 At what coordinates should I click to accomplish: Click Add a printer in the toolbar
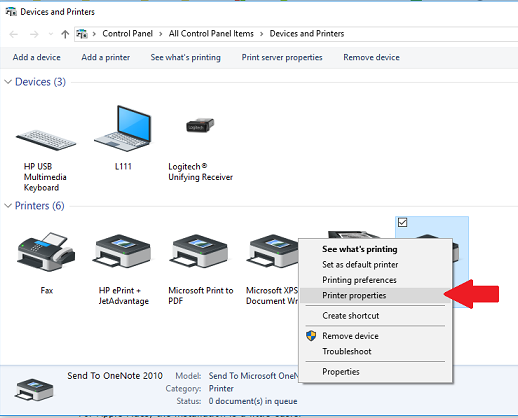click(x=106, y=57)
